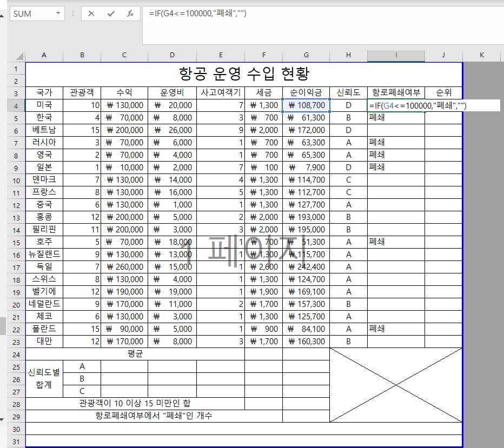Screen dimensions: 504x448
Task: Select the 베트남 cell
Action: (44, 130)
